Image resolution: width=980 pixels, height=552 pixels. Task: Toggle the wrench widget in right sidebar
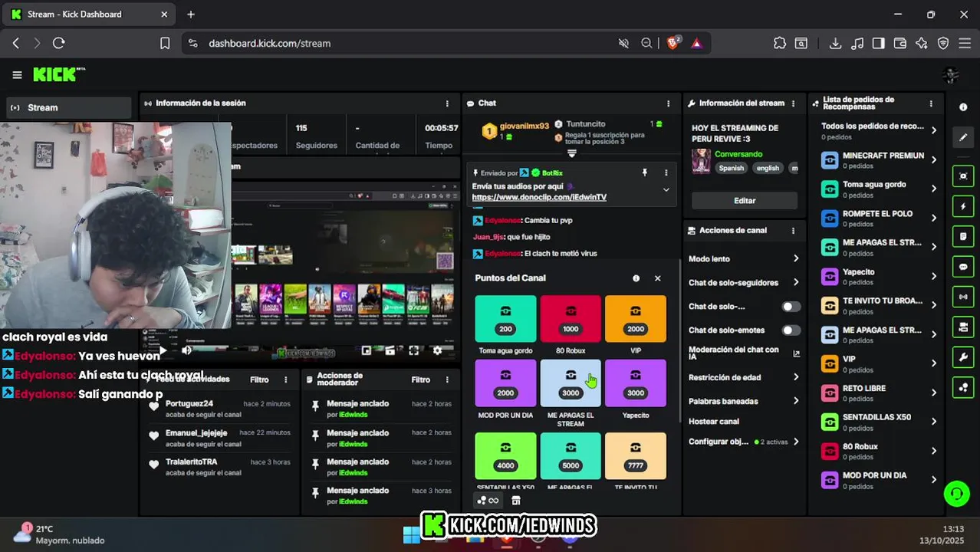tap(963, 357)
